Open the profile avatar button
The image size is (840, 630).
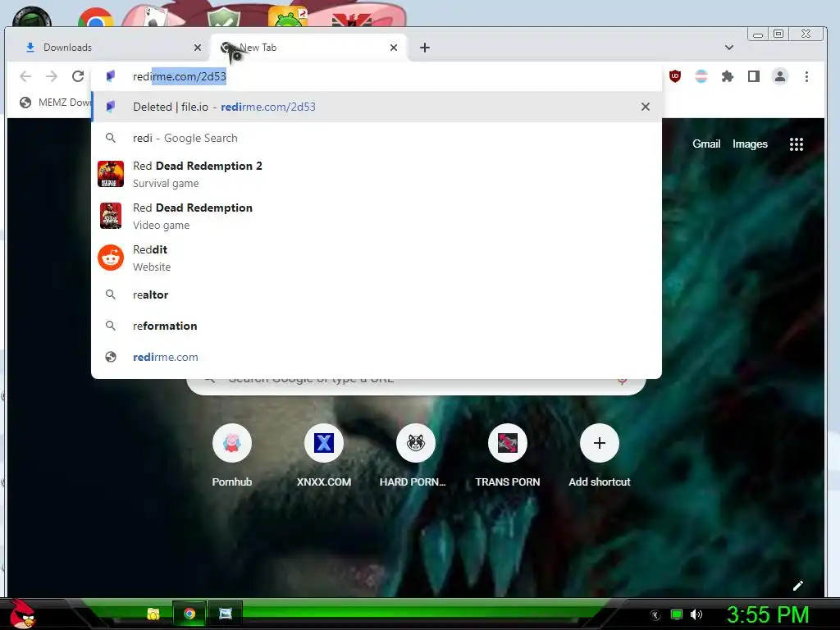(780, 76)
